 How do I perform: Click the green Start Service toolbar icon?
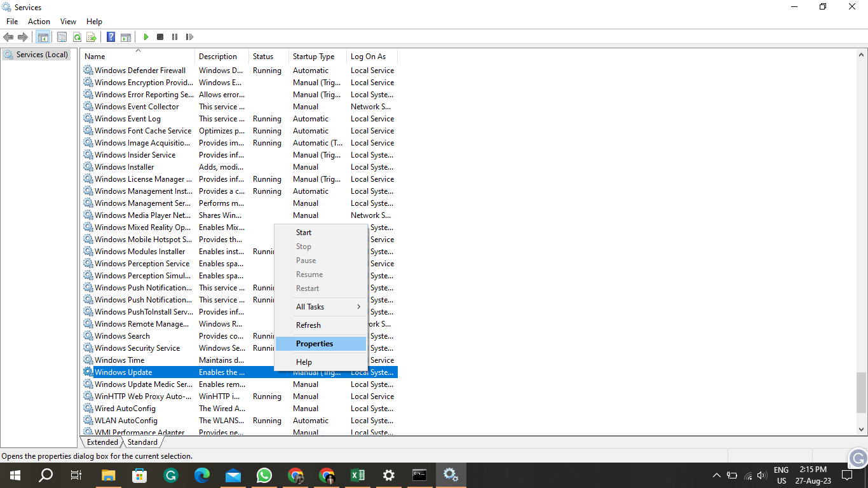point(146,37)
